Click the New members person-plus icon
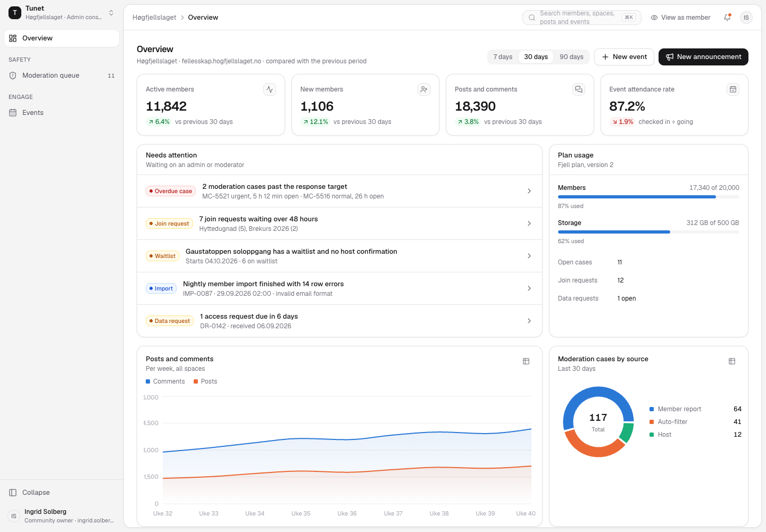The image size is (766, 532). 424,89
